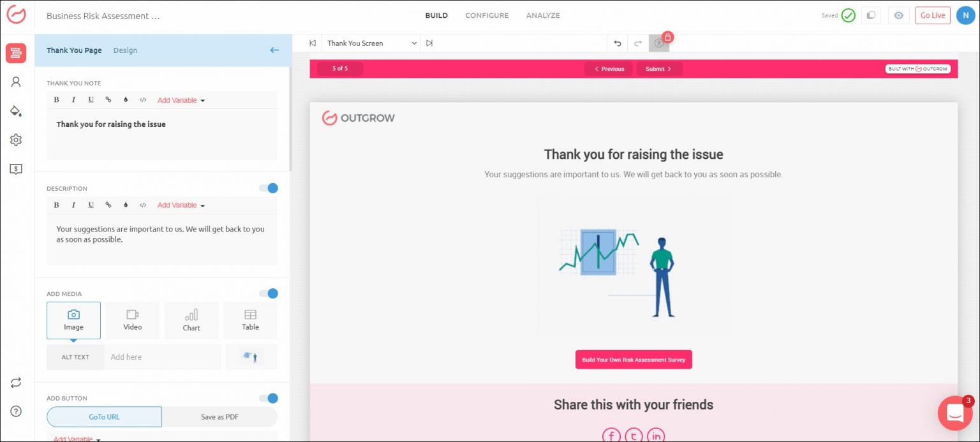Click Build Your Own Risk Assessment Survey button
The image size is (980, 442).
pyautogui.click(x=634, y=360)
